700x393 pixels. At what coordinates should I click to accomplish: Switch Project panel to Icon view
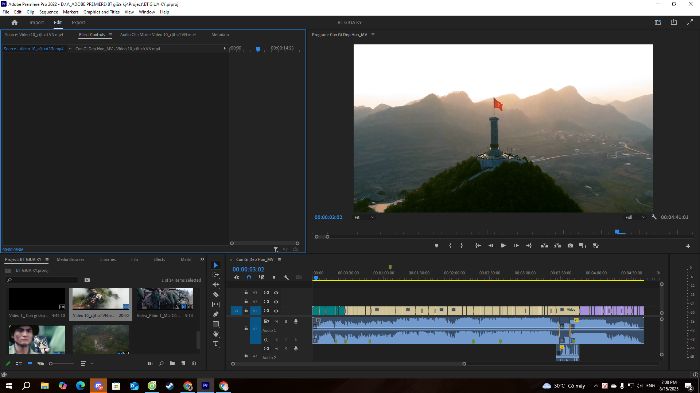pos(29,364)
